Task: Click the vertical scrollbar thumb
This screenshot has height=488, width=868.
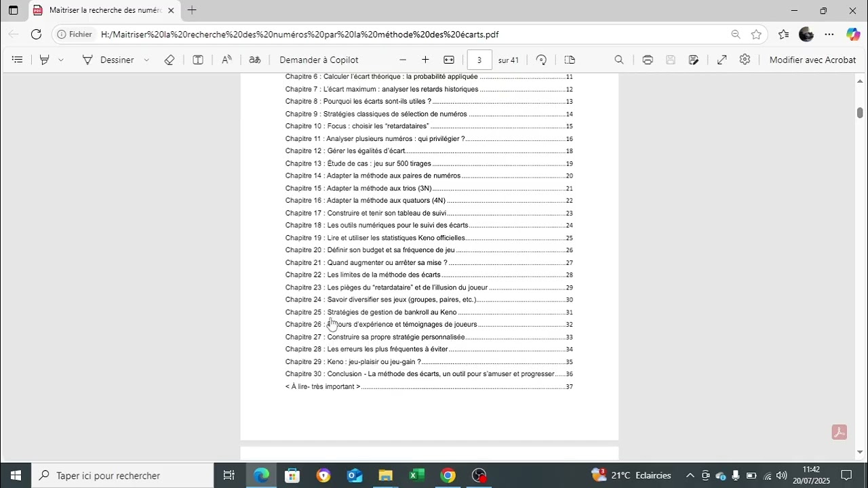Action: 860,113
